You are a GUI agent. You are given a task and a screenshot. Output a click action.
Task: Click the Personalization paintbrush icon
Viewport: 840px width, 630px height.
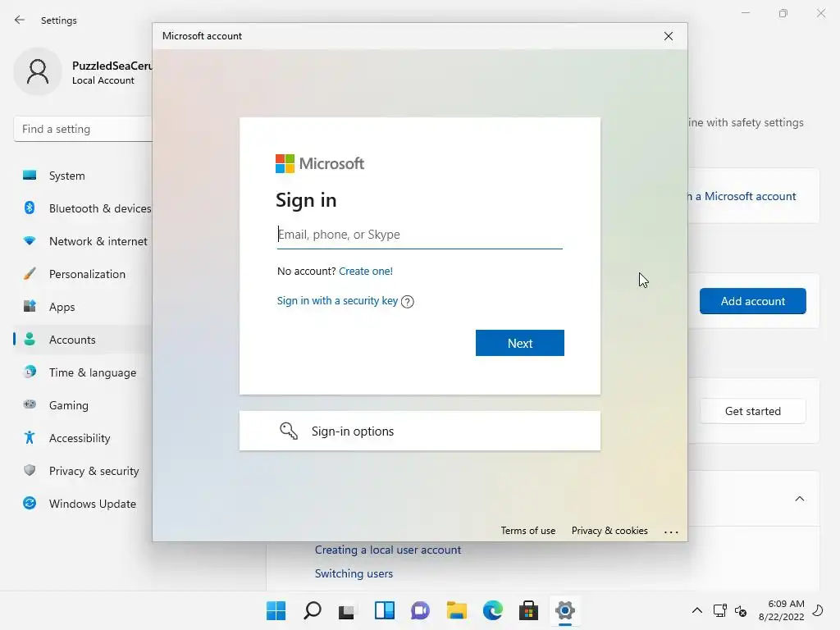pyautogui.click(x=30, y=274)
